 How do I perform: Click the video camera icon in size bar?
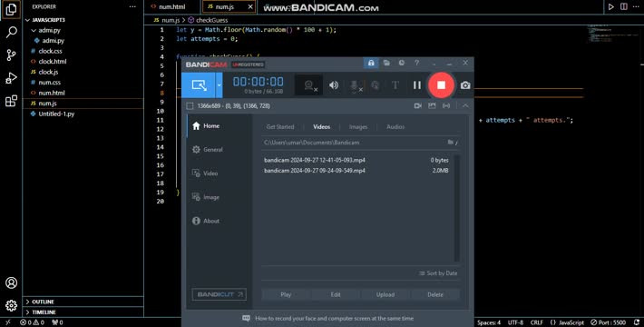[x=418, y=105]
